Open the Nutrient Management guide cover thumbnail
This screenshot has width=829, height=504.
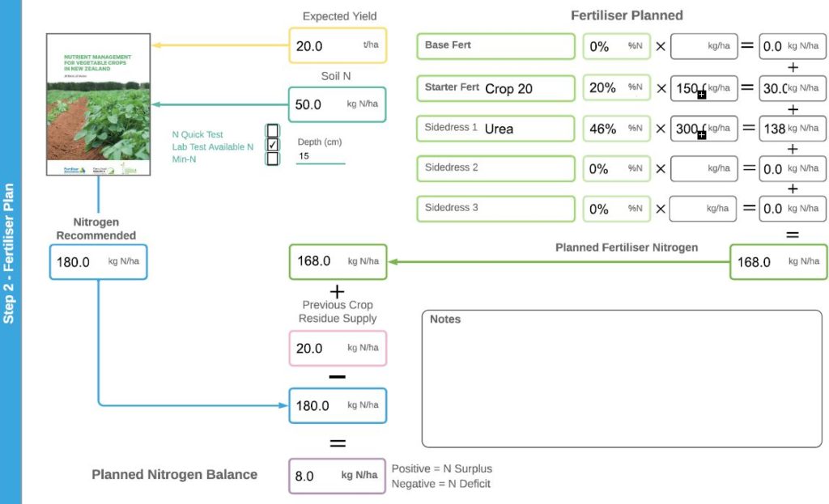pos(98,104)
